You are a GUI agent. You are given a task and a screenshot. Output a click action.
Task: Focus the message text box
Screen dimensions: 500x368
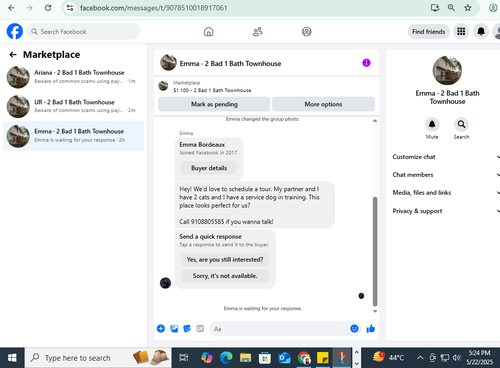point(281,329)
